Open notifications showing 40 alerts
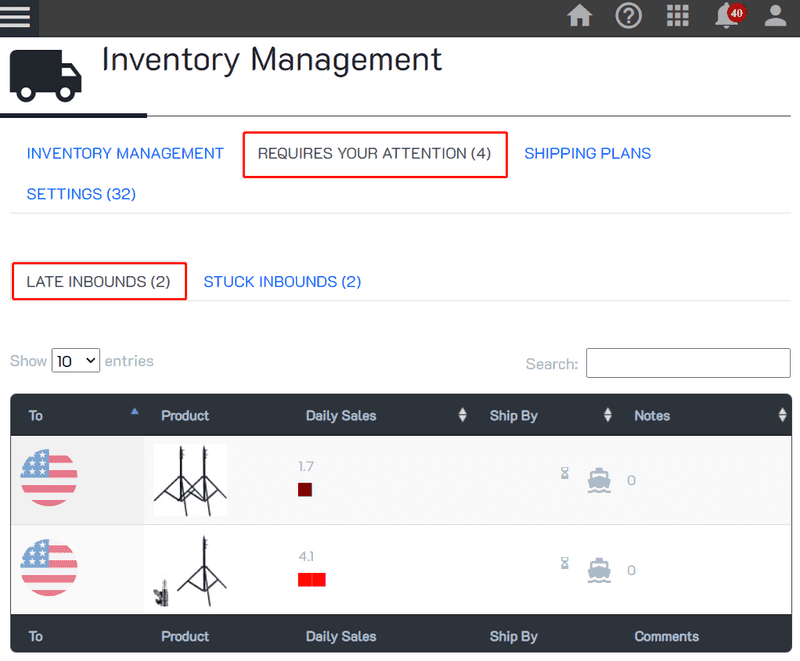 coord(727,15)
